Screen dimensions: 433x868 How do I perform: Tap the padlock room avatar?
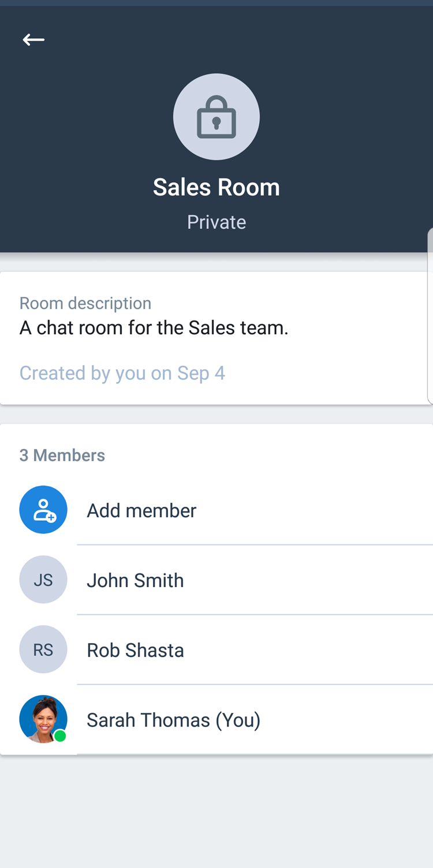pos(216,117)
